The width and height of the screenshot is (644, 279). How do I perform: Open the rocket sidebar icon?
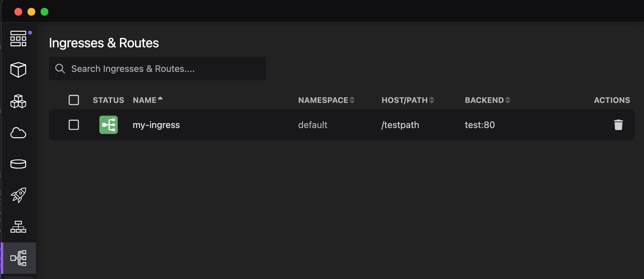(x=18, y=195)
